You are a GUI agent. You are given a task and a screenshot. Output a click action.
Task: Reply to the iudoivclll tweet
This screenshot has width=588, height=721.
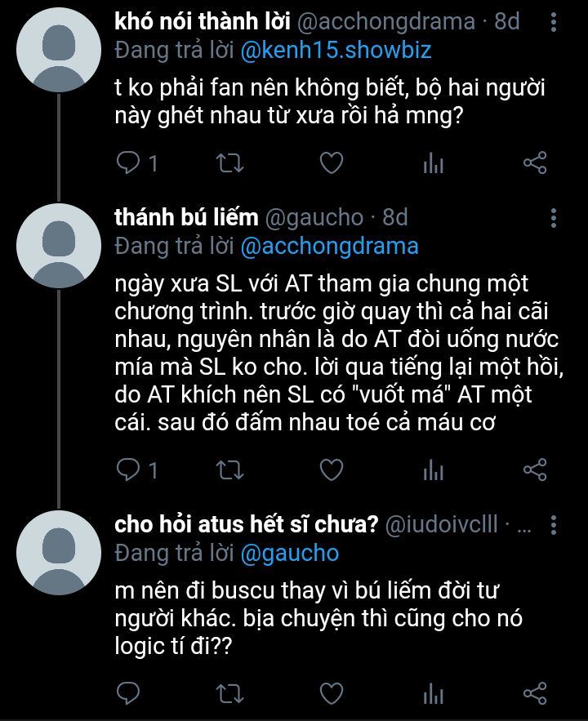pos(129,694)
